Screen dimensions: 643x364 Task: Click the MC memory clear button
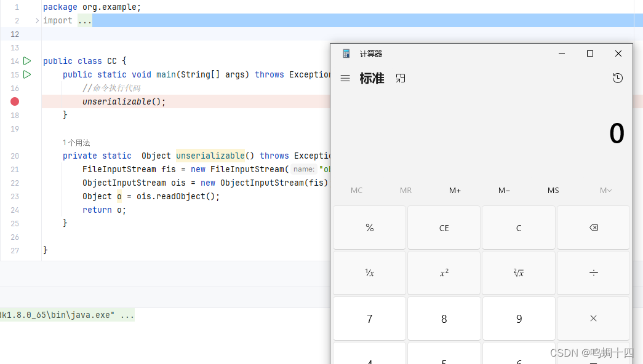click(x=356, y=190)
